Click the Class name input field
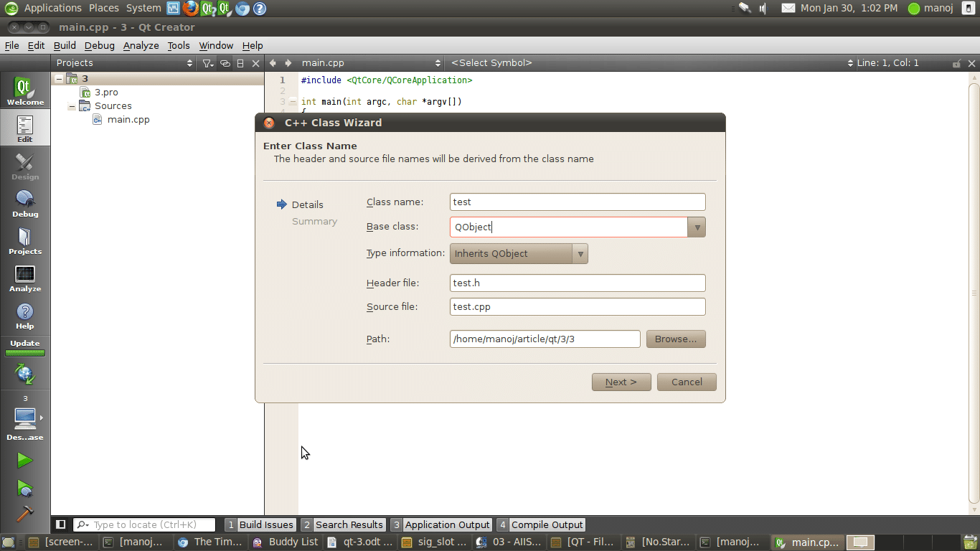 pyautogui.click(x=577, y=202)
